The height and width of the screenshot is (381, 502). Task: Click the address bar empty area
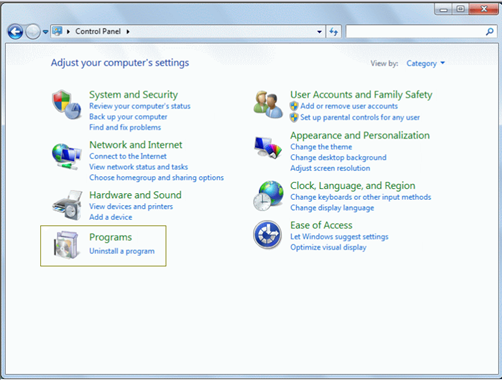pyautogui.click(x=222, y=32)
